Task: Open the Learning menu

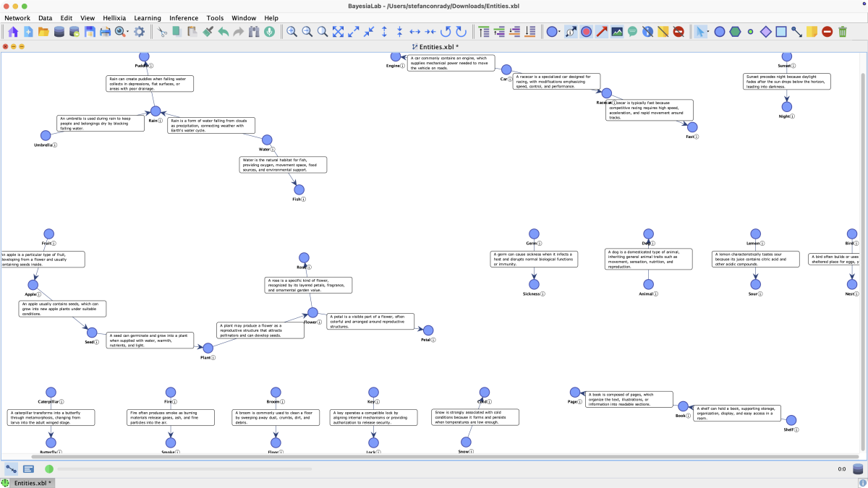Action: click(x=148, y=17)
